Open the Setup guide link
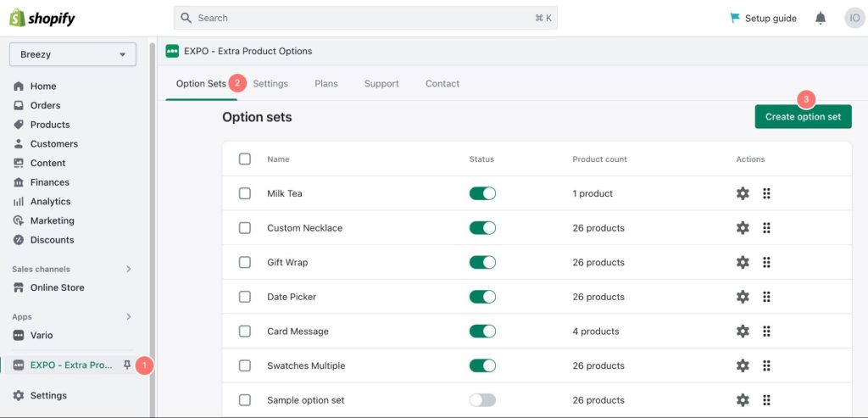The height and width of the screenshot is (418, 868). (x=771, y=19)
